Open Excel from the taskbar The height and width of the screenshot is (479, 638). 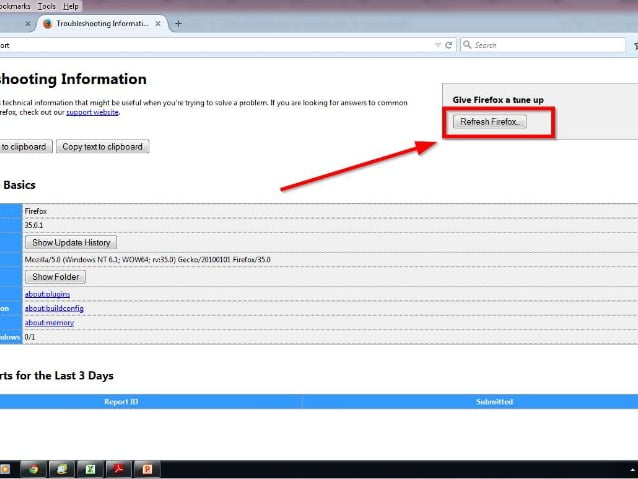click(90, 469)
